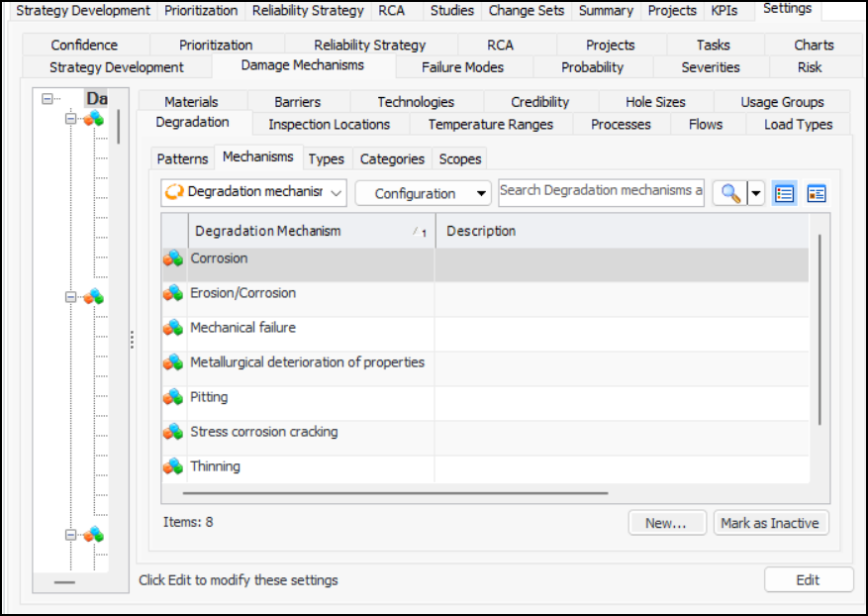Click the New... button
The height and width of the screenshot is (616, 868).
pyautogui.click(x=667, y=523)
